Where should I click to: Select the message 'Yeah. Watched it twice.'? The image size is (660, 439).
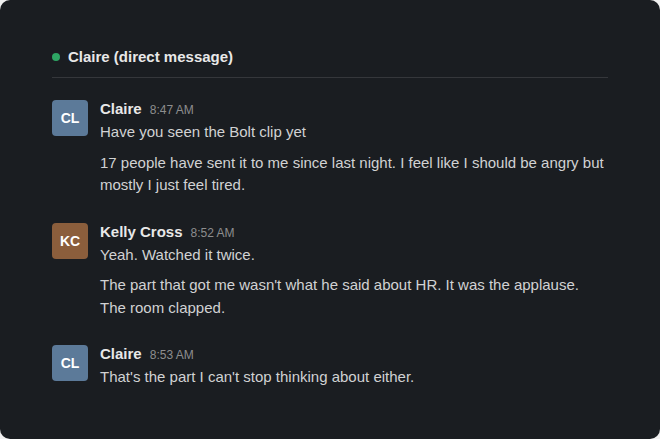177,255
